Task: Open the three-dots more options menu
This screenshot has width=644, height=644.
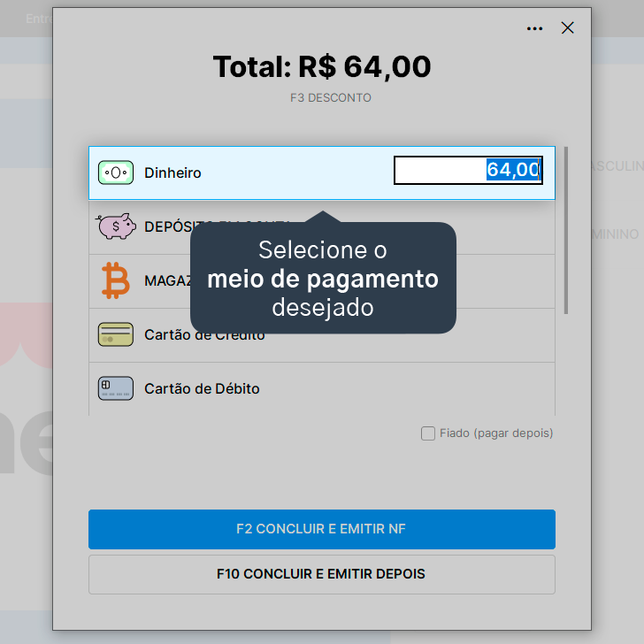Action: pyautogui.click(x=534, y=28)
